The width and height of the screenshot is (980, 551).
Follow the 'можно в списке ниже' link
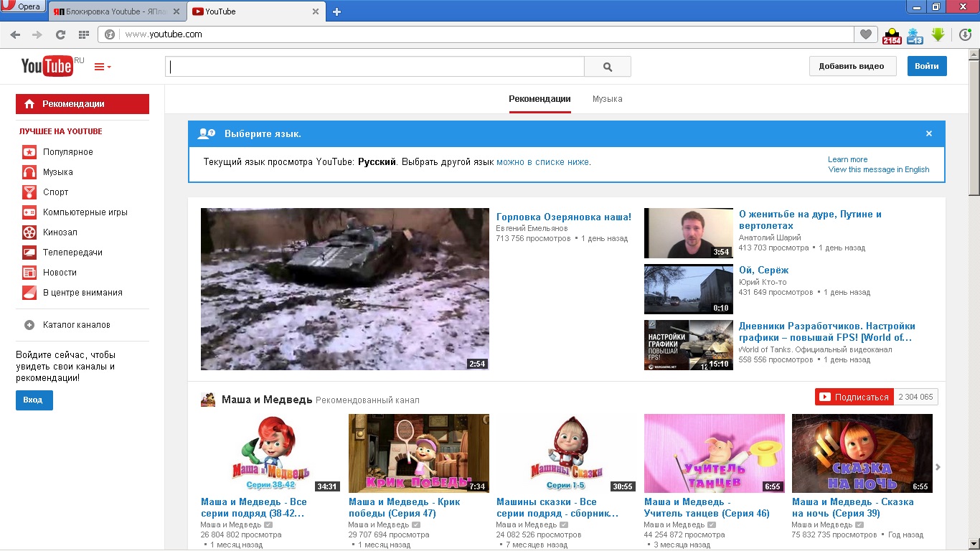(542, 162)
